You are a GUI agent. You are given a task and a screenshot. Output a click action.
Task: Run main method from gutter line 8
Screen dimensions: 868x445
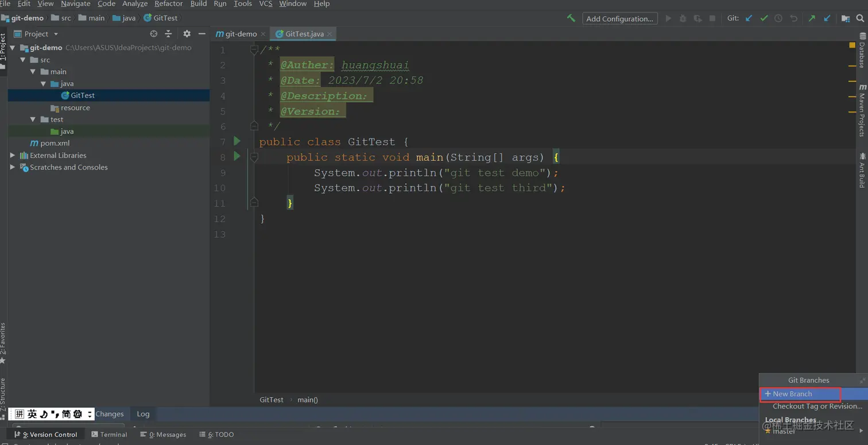237,156
